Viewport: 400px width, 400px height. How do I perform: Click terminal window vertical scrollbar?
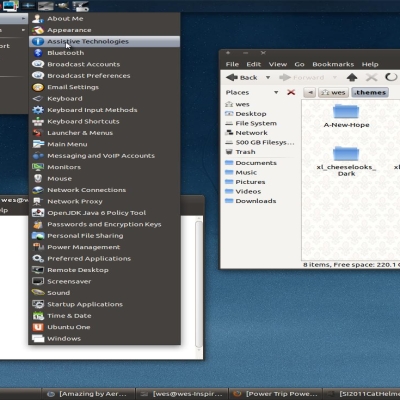pos(199,284)
